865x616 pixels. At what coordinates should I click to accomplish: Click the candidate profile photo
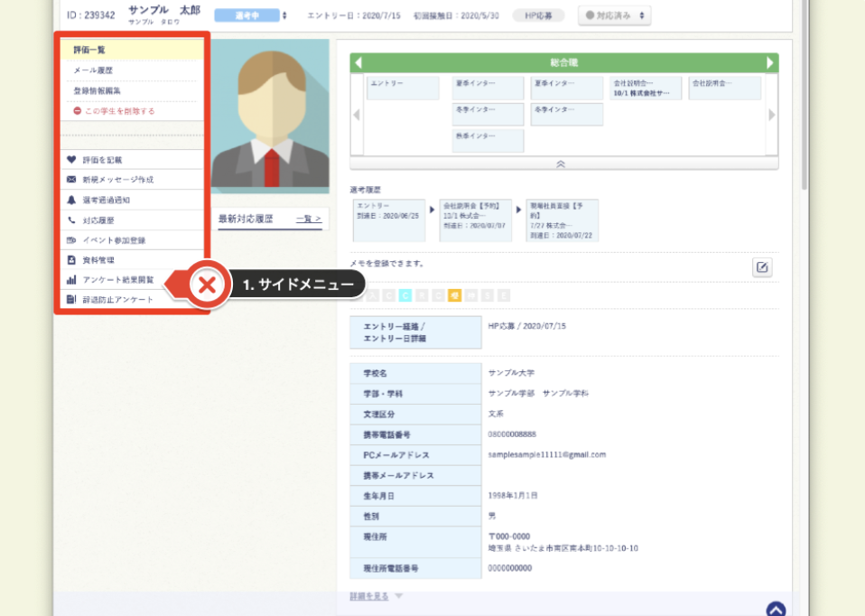[x=269, y=116]
